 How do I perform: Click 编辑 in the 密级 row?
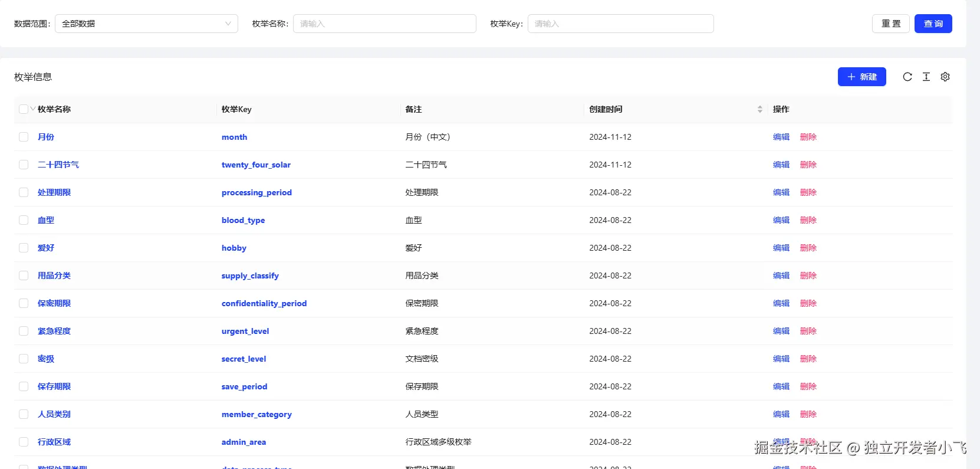coord(781,359)
